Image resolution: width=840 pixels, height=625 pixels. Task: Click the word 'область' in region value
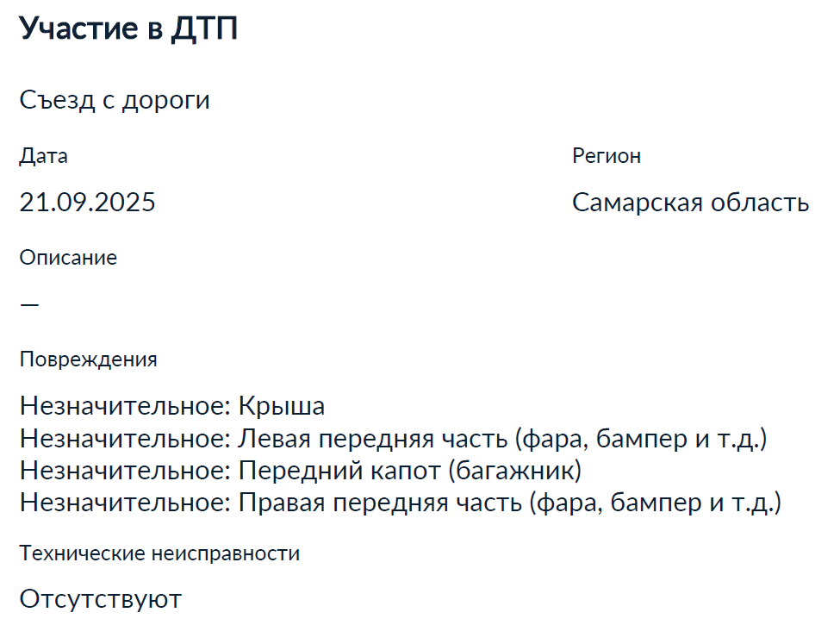pyautogui.click(x=760, y=203)
